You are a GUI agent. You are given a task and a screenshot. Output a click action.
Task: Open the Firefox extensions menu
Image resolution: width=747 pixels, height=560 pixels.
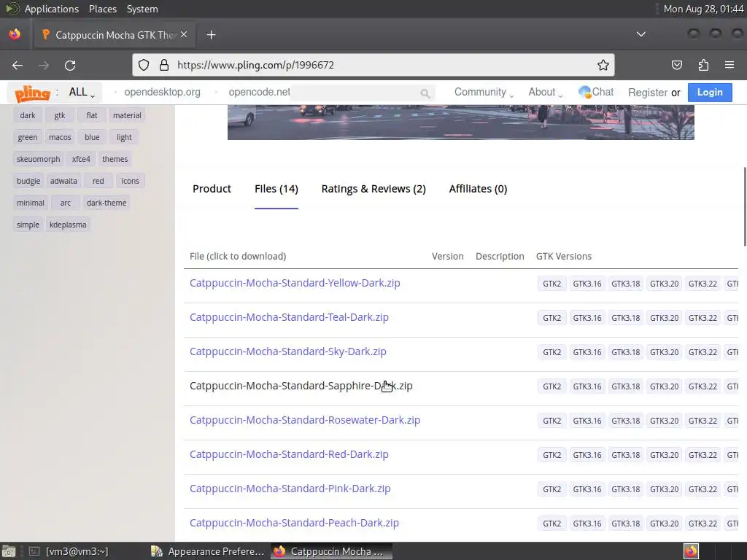(x=703, y=65)
